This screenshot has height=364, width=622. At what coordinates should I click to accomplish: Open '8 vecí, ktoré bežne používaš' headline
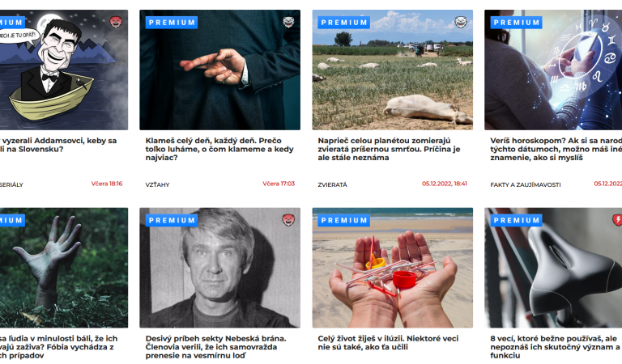pyautogui.click(x=555, y=347)
